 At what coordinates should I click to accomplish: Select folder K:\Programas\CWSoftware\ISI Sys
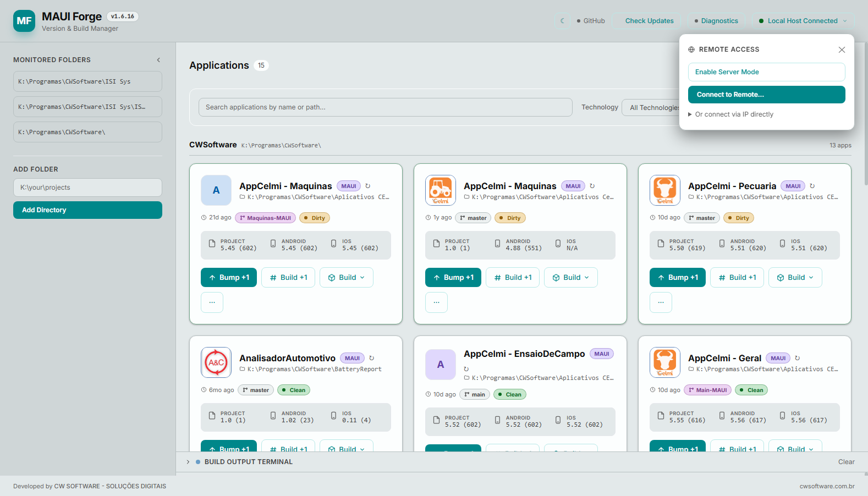point(87,81)
